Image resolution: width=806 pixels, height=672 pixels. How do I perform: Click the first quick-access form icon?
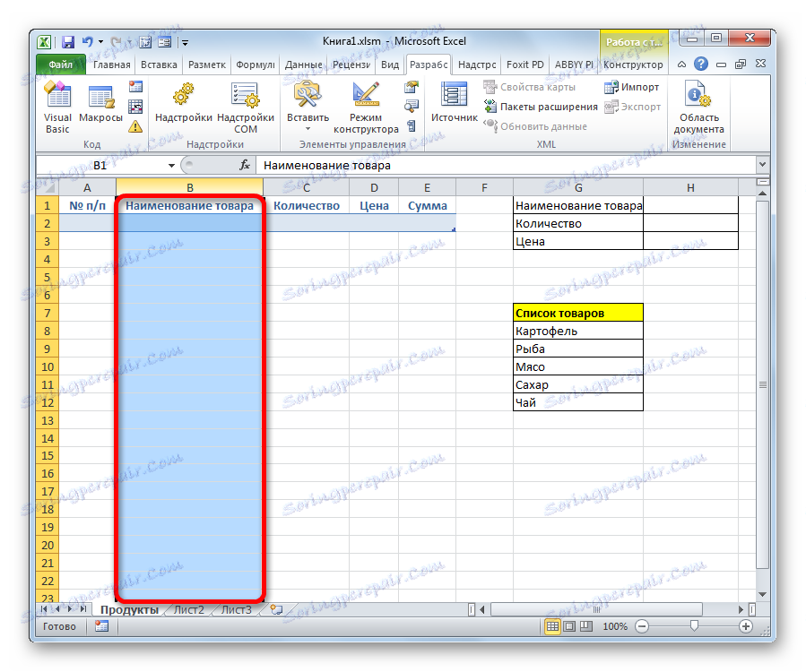[x=145, y=42]
